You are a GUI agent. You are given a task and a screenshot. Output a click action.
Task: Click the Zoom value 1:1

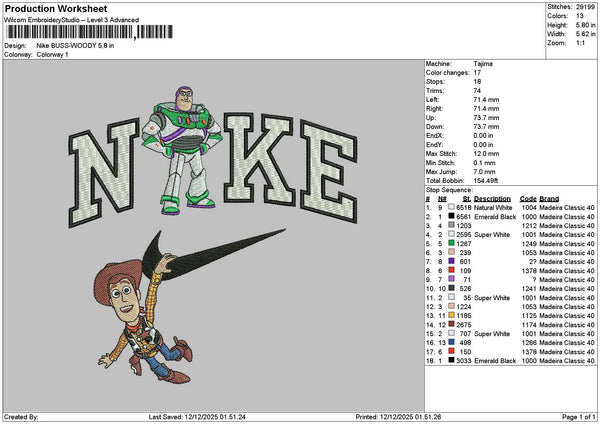pyautogui.click(x=580, y=43)
